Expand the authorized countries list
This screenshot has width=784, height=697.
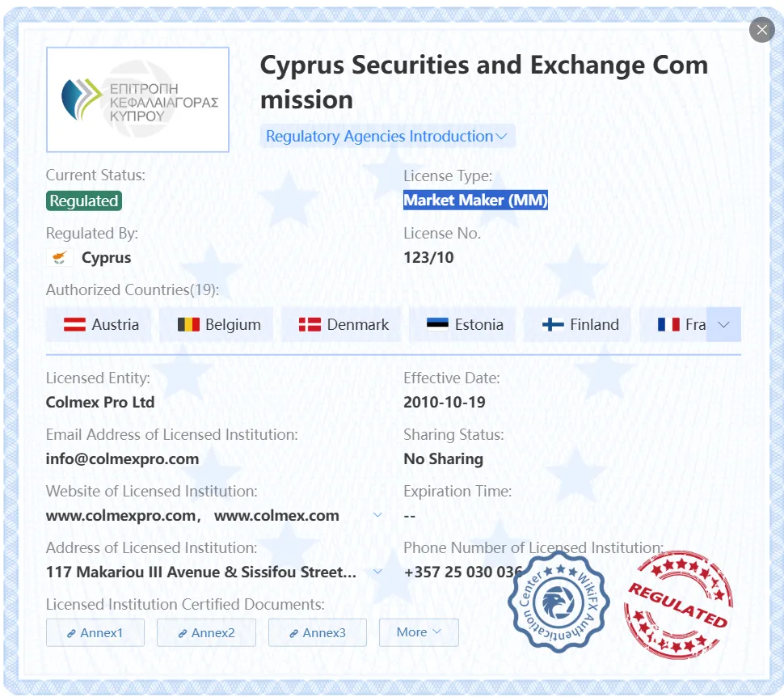click(723, 325)
